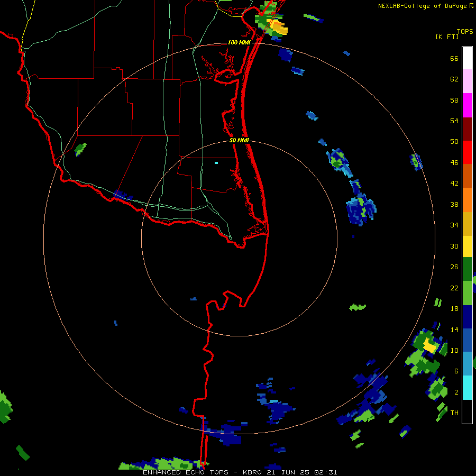Screen dimensions: 476x476
Task: Pick the magenta legend swatch
Action: 467,105
